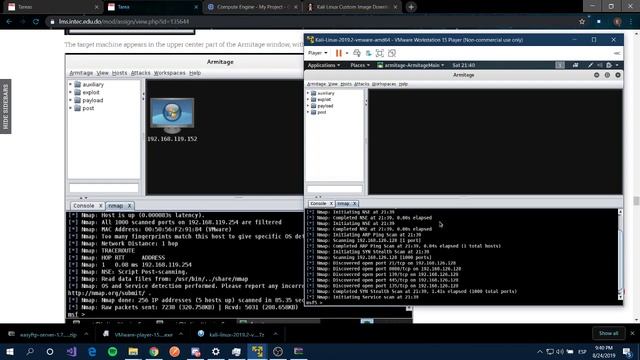Click Show all downloads button
Image resolution: width=640 pixels, height=360 pixels.
coord(608,333)
